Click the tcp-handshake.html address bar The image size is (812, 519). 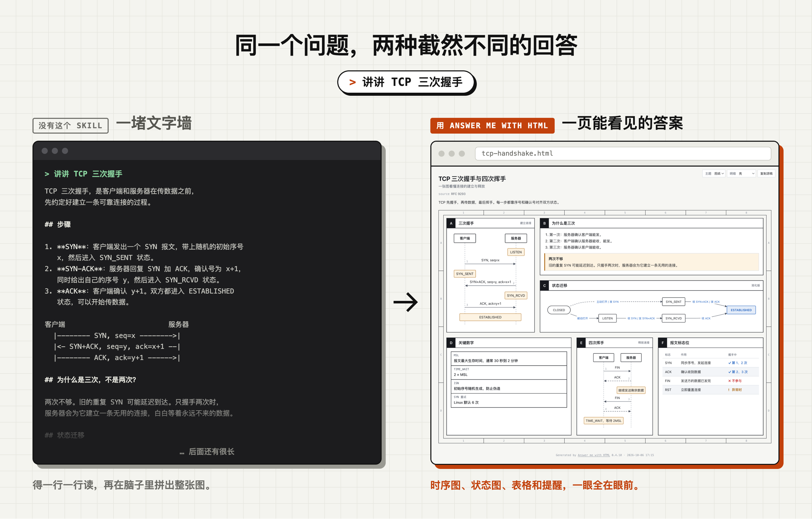(x=623, y=153)
